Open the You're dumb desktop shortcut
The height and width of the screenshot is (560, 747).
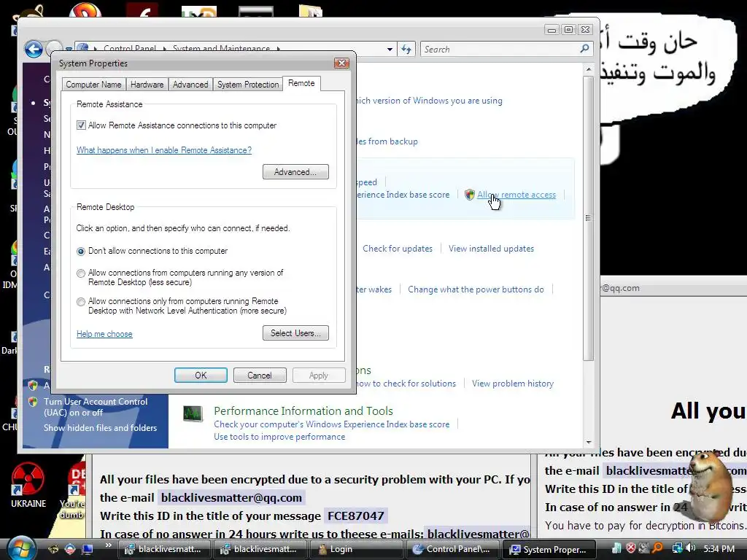[73, 491]
